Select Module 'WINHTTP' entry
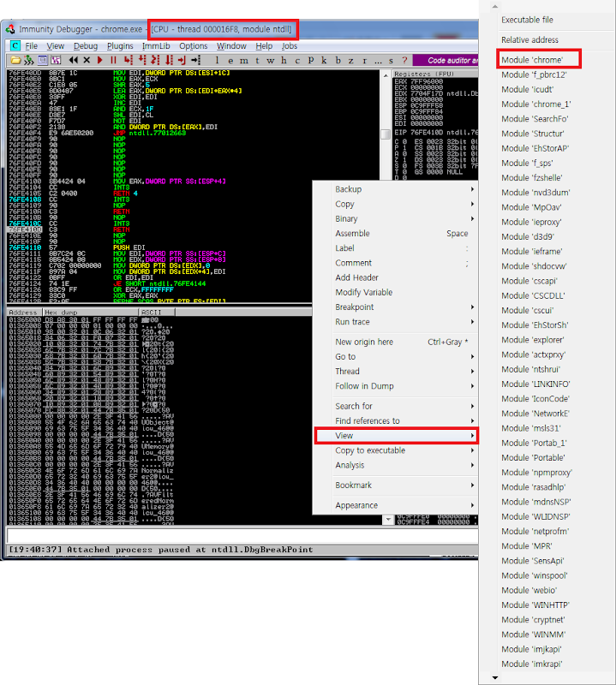 point(535,605)
